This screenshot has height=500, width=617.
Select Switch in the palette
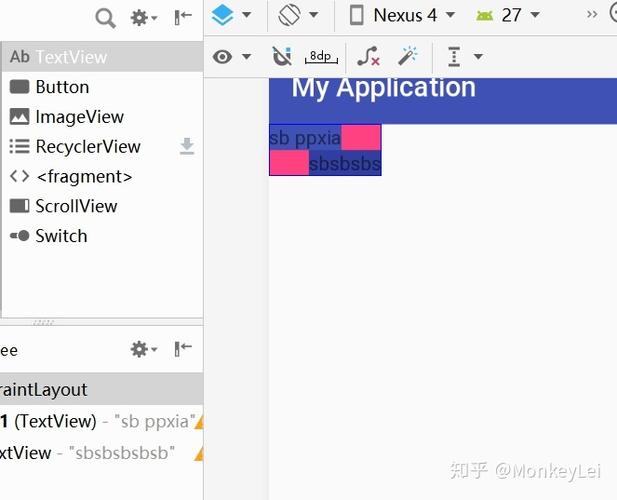pos(102,236)
